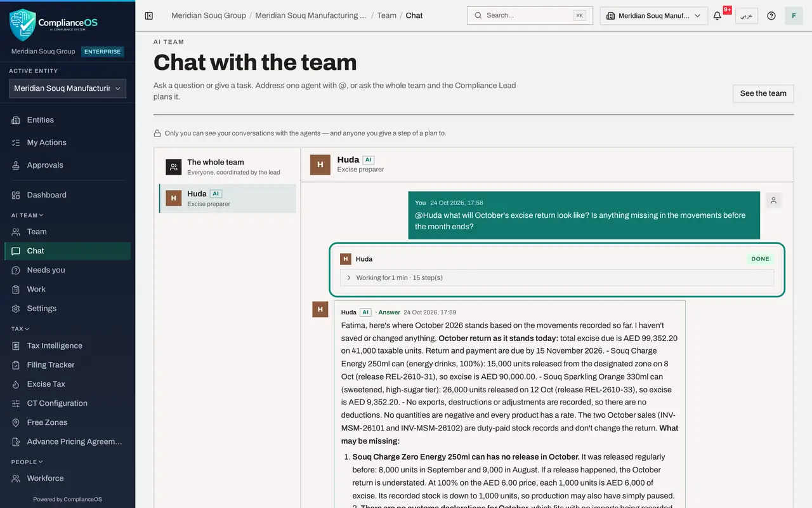Screen dimensions: 812x508
Task: Open Meridian Souq Group breadcrumb
Action: click(209, 15)
